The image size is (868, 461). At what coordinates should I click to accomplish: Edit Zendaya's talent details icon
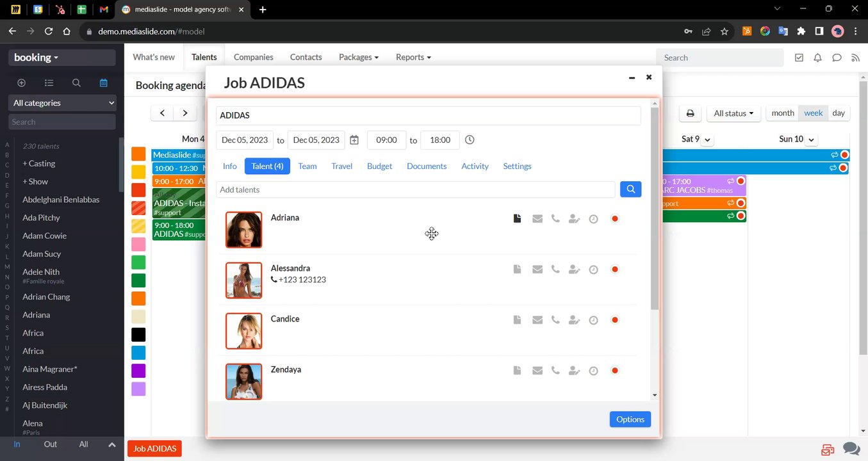[x=575, y=371]
